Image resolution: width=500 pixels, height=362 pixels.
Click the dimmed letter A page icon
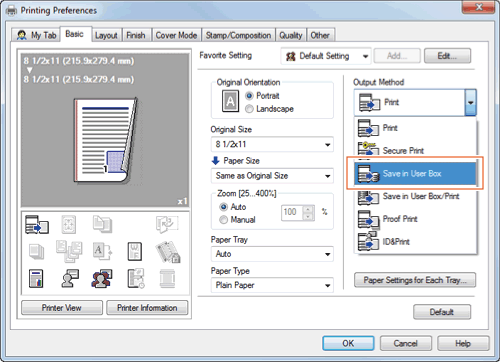coord(102,251)
